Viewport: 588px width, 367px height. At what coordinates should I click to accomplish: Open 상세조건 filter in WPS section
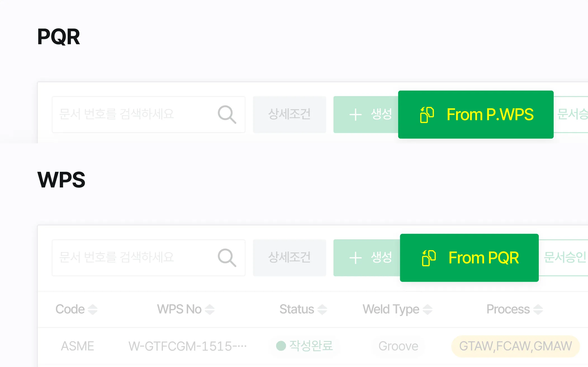(289, 258)
